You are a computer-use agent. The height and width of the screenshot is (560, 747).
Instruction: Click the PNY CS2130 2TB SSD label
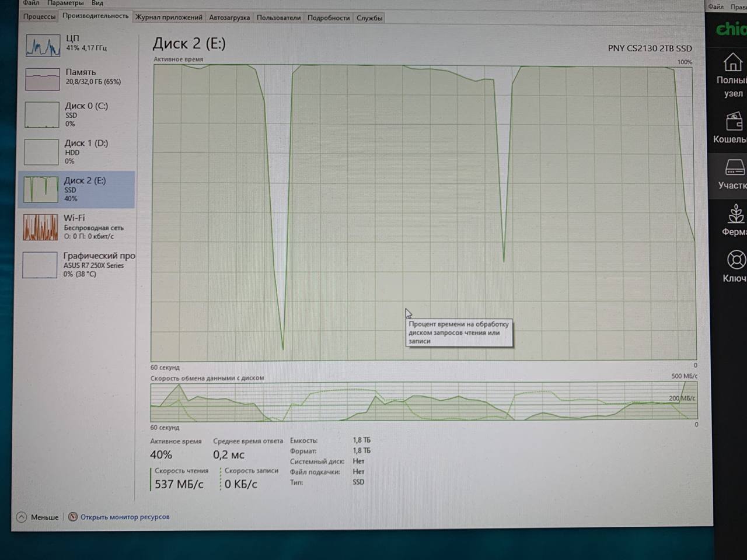pos(650,48)
